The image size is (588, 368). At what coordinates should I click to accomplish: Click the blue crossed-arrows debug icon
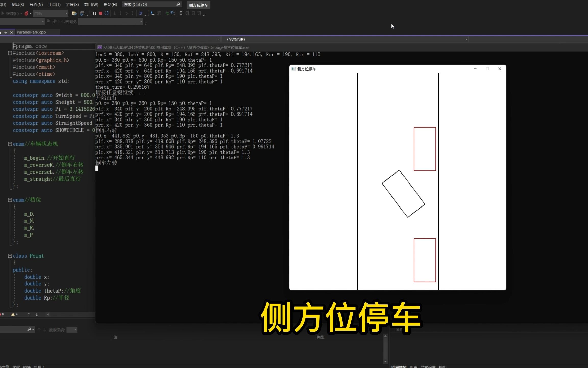[140, 13]
